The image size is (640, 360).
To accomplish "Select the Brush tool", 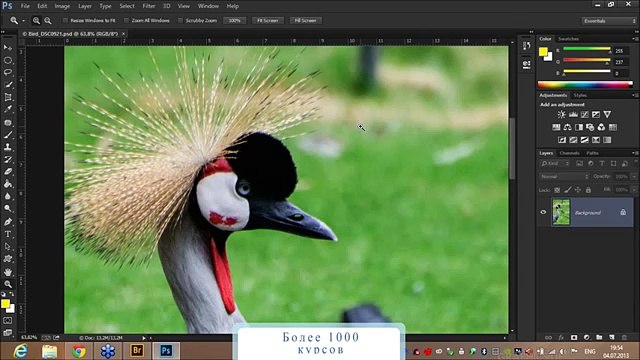I will tap(8, 135).
